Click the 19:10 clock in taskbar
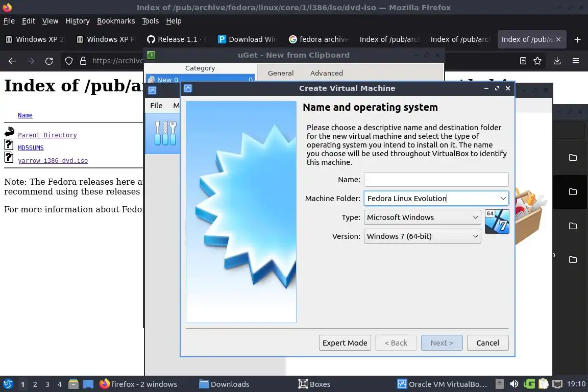 click(x=576, y=384)
